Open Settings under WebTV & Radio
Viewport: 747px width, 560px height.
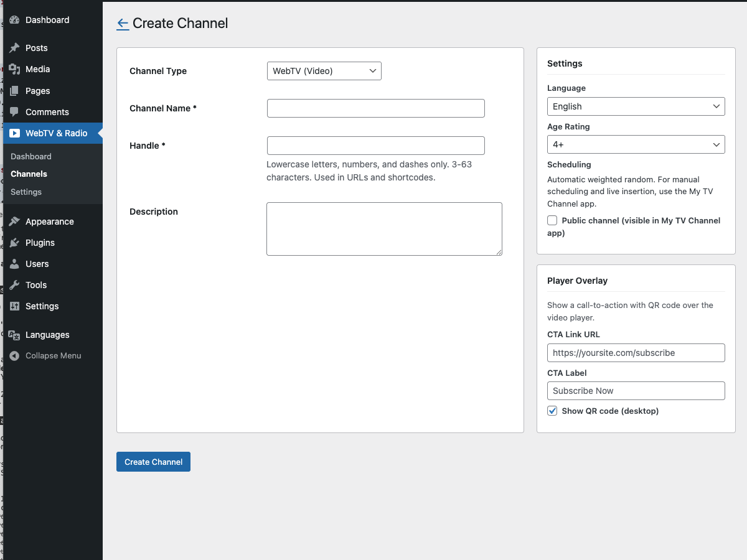[x=26, y=192]
